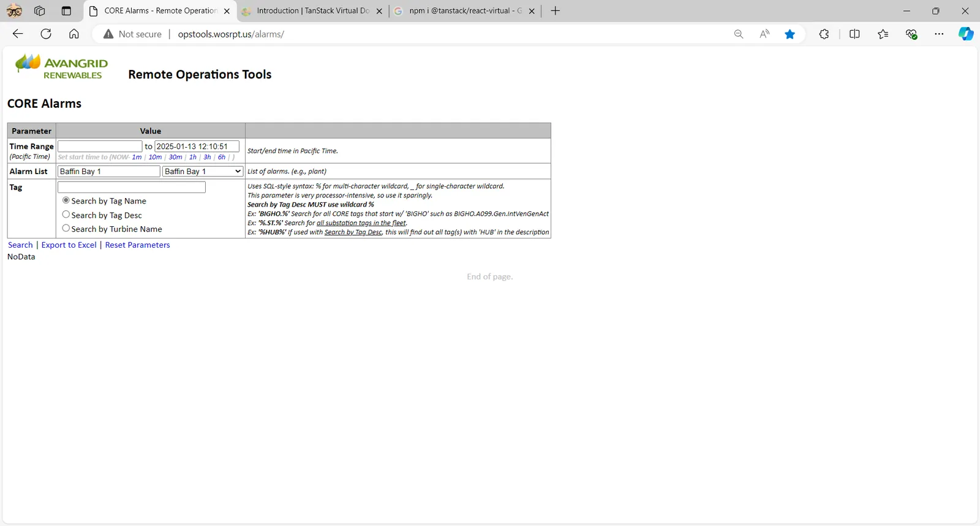Screen dimensions: 980x526
Task: Close the TanStack Virtual Docs tab
Action: pos(379,11)
